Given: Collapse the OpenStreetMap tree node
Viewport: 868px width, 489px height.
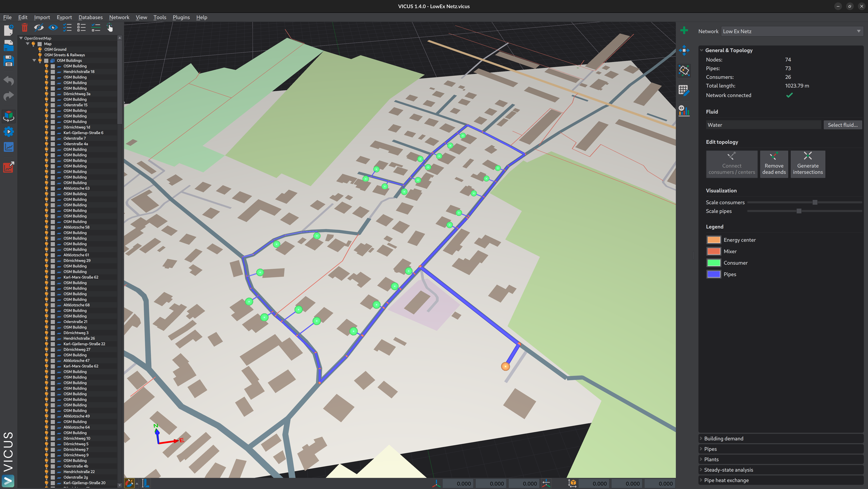Looking at the screenshot, I should click(x=21, y=38).
